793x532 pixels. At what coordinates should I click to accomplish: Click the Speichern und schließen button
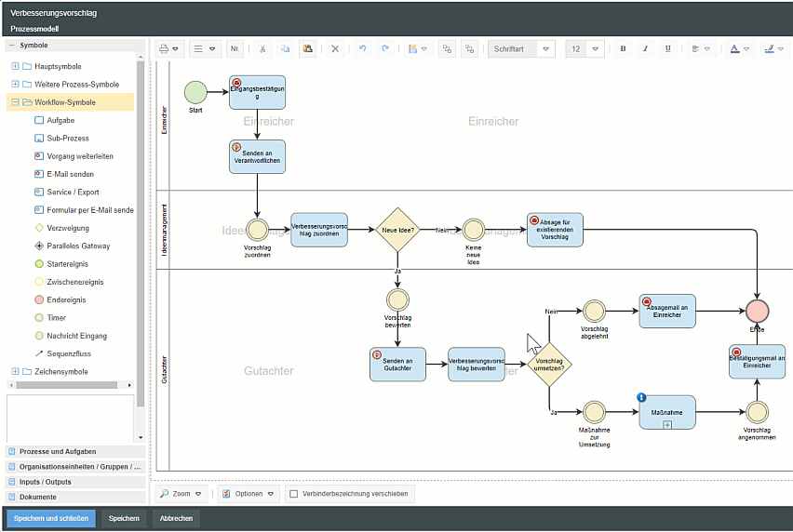click(51, 518)
